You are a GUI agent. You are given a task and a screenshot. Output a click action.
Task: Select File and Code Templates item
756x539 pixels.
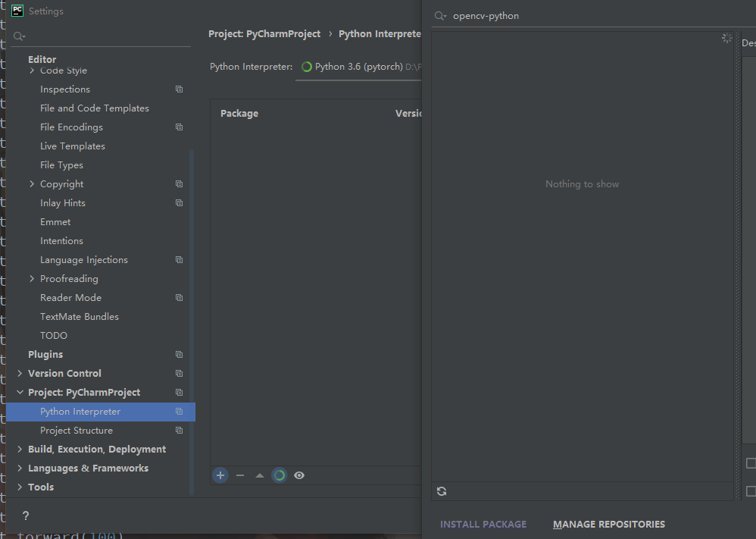coord(95,108)
